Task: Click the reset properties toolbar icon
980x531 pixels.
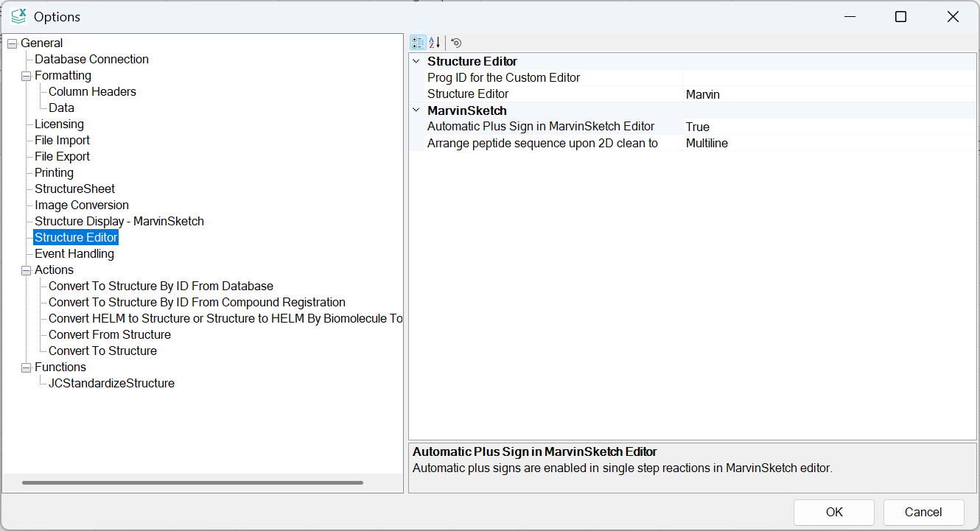Action: click(456, 43)
